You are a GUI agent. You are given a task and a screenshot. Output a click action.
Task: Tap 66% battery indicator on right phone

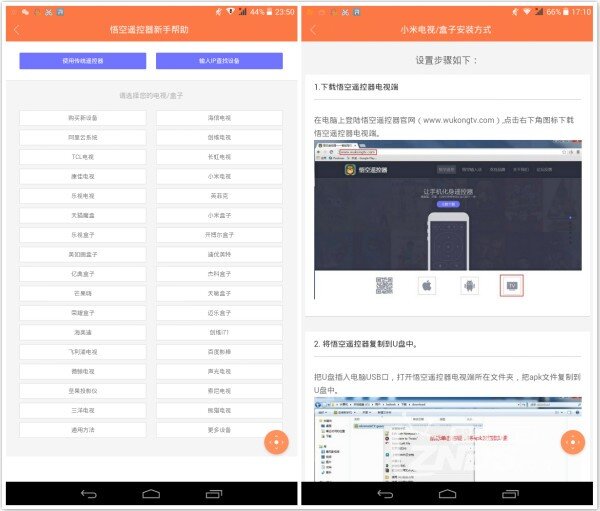(558, 12)
